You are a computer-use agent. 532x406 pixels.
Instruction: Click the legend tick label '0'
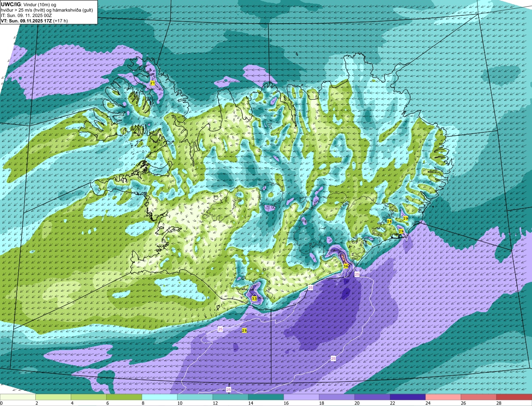(1, 403)
